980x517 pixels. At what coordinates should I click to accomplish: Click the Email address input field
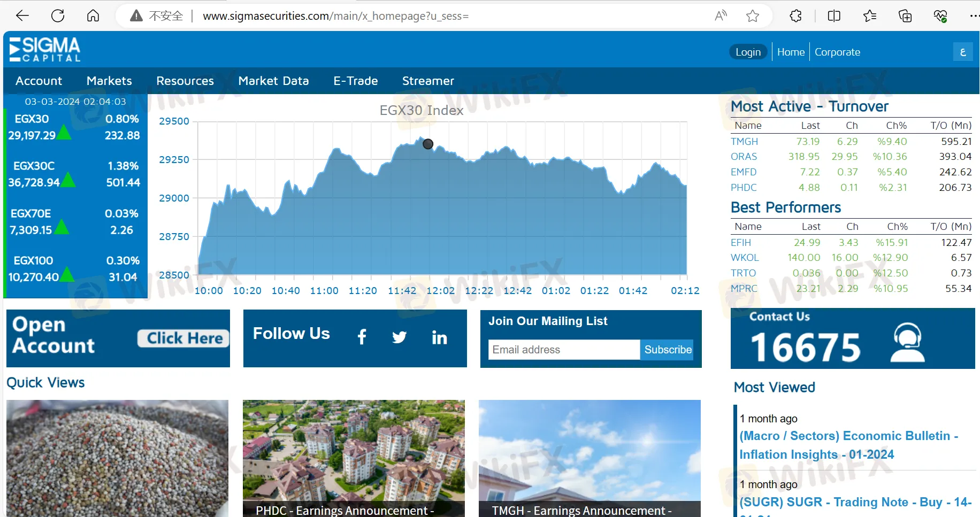point(564,350)
